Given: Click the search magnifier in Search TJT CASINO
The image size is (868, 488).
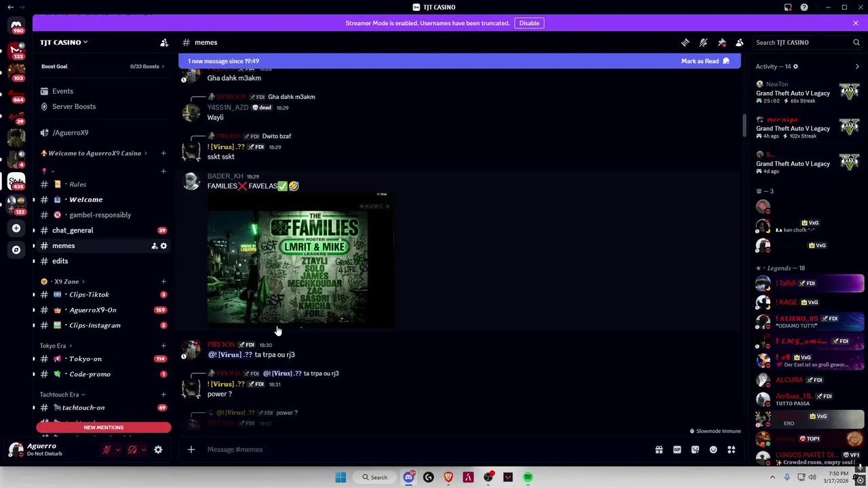Looking at the screenshot, I should (x=856, y=42).
